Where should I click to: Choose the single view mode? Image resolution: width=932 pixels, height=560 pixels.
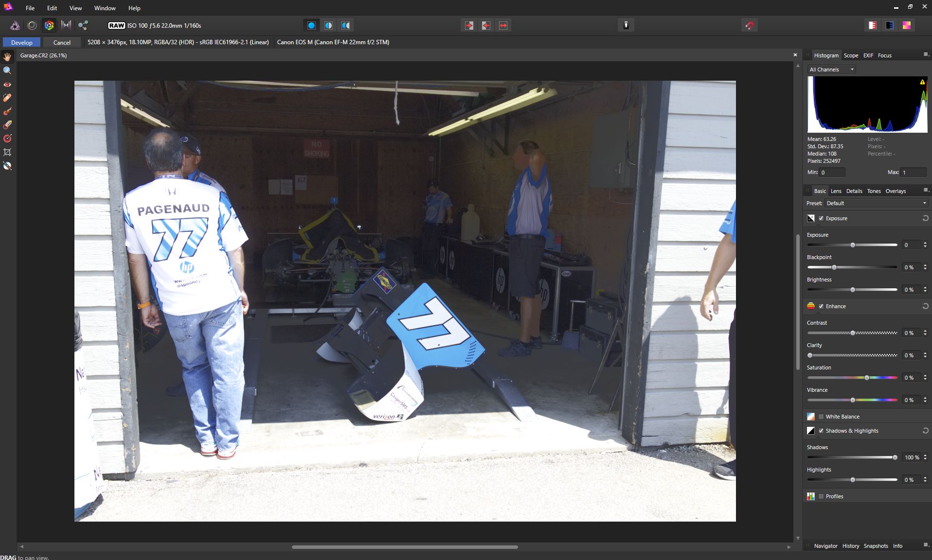312,25
